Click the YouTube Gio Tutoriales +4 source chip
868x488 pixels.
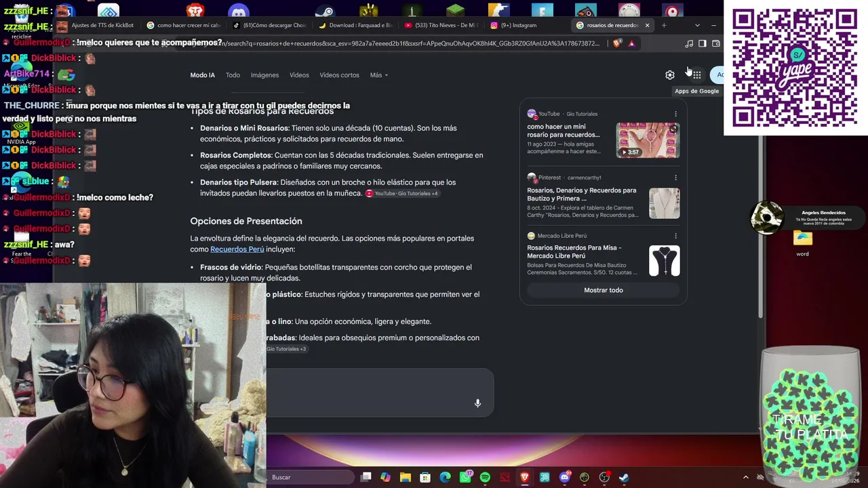[402, 194]
